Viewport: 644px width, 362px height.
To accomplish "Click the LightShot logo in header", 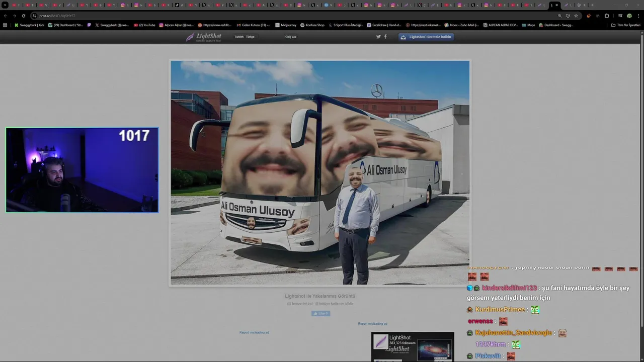I will coord(204,37).
